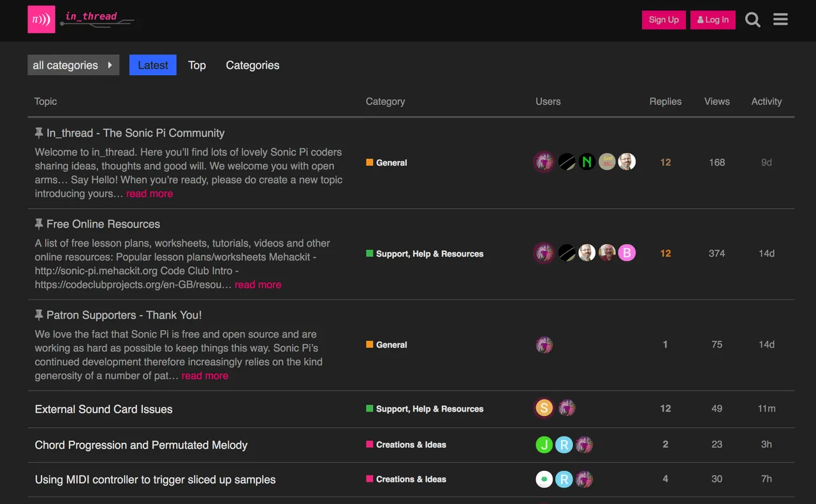This screenshot has height=504, width=816.
Task: Click activity 7h on MIDI controller row
Action: coord(766,479)
